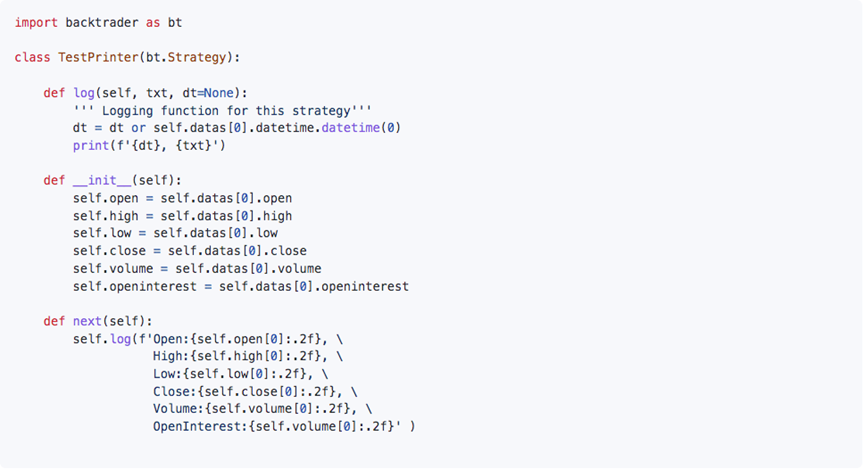
Task: Select the backtrader module name
Action: click(102, 23)
